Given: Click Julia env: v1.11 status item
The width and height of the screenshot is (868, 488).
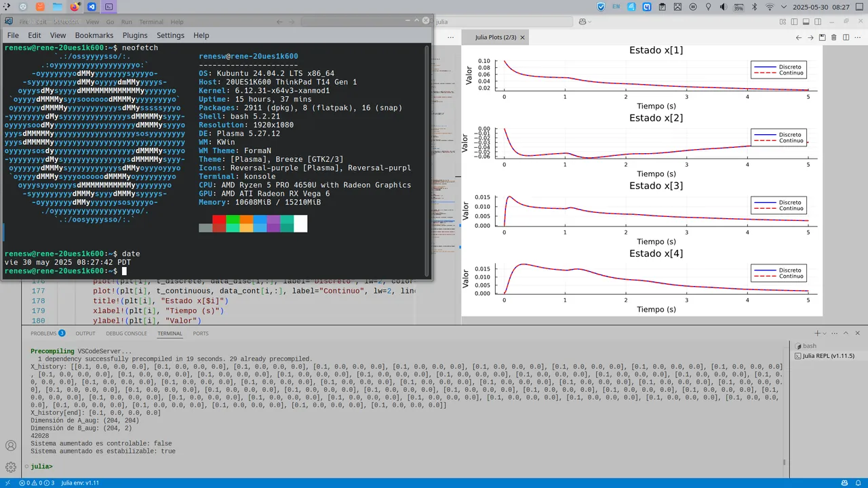Looking at the screenshot, I should [80, 483].
